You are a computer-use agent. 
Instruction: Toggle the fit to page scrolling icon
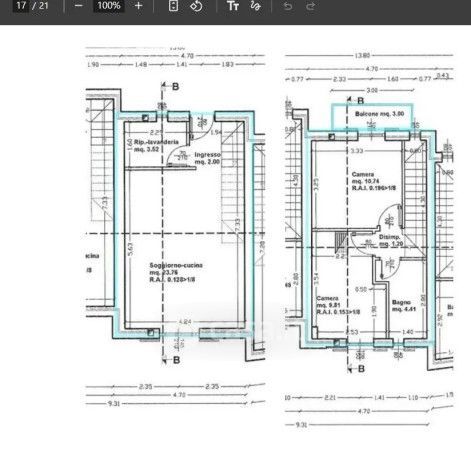[x=173, y=6]
